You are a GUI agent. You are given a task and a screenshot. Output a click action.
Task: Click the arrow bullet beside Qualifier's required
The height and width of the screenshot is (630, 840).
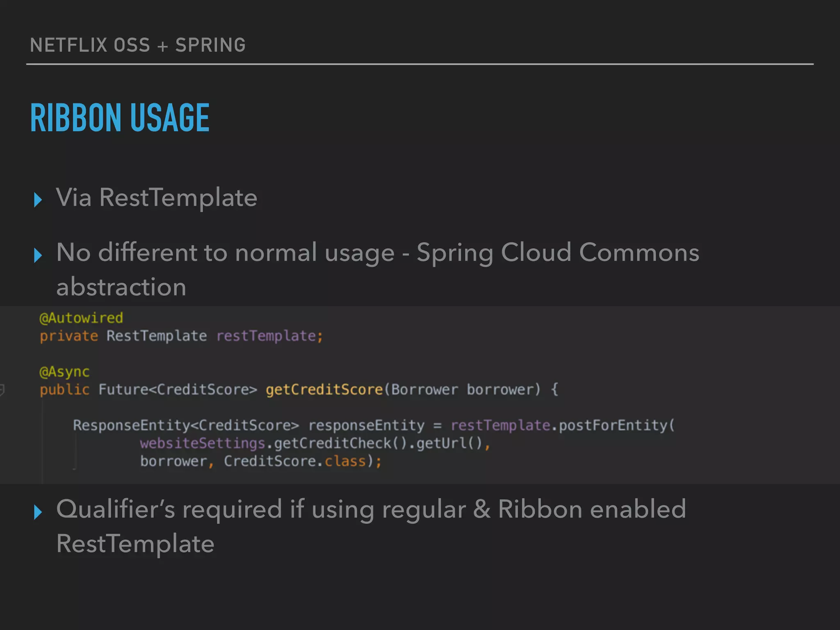(38, 512)
